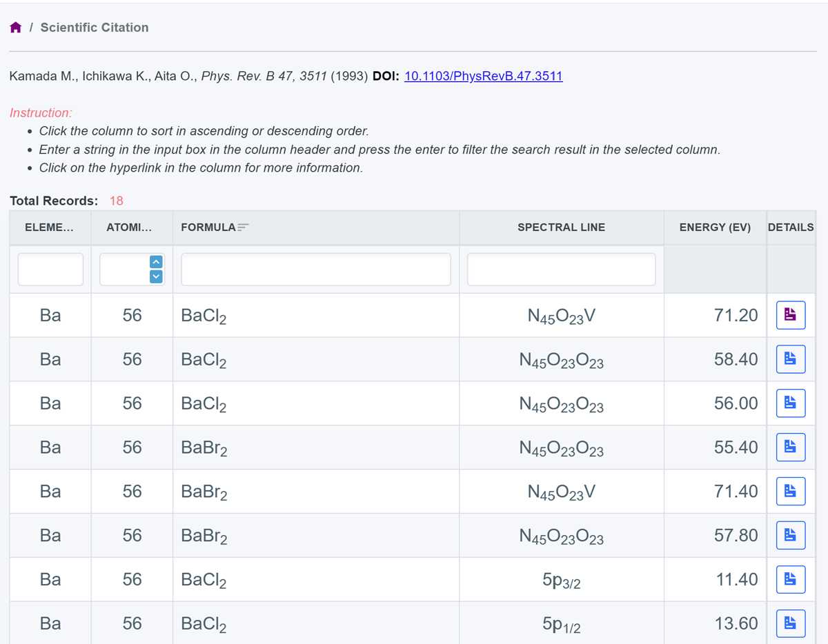Decrease the atomic number filter value

[x=156, y=276]
